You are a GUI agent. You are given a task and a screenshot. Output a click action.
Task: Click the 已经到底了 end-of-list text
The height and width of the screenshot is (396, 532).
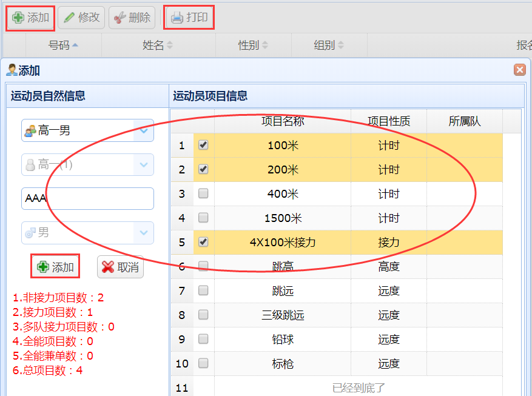[359, 388]
